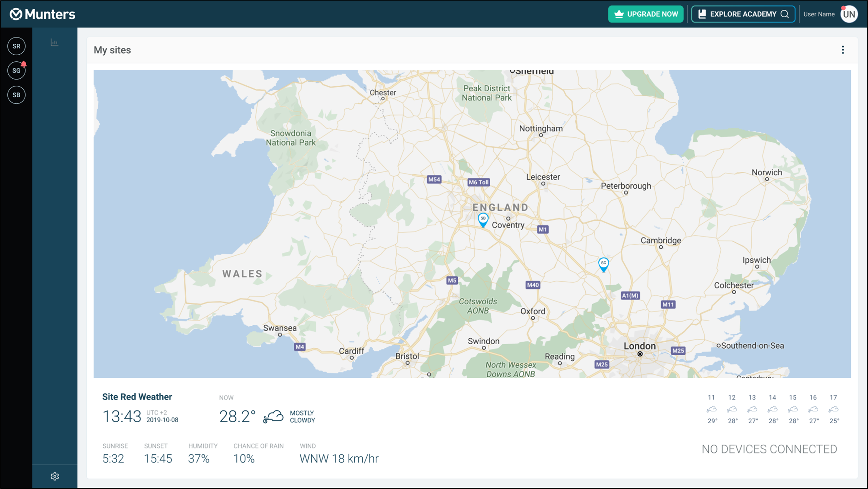The height and width of the screenshot is (489, 868).
Task: Select the SG site with alert bell
Action: pyautogui.click(x=16, y=70)
